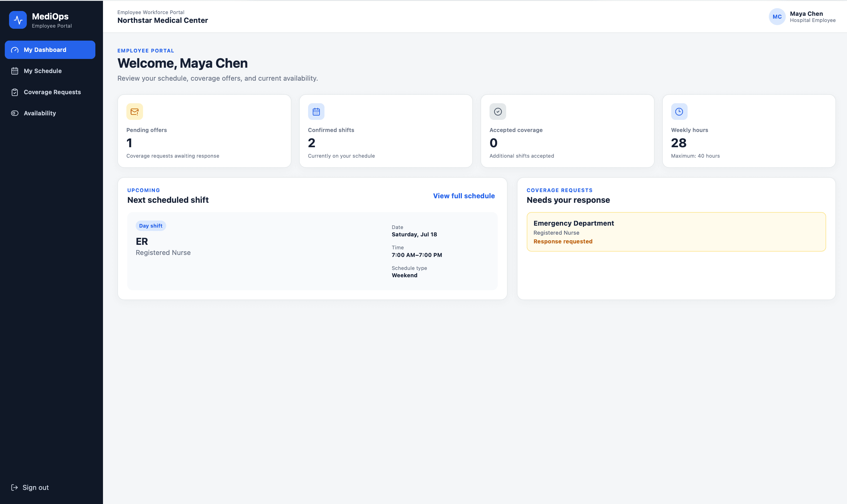Viewport: 847px width, 504px height.
Task: Click the Confirmed shifts calendar icon
Action: (316, 111)
